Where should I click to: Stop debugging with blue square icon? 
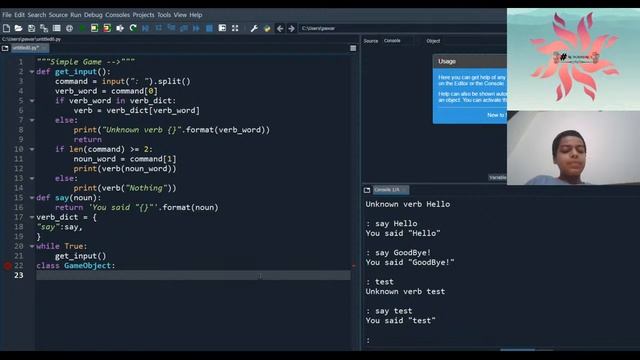(209, 28)
